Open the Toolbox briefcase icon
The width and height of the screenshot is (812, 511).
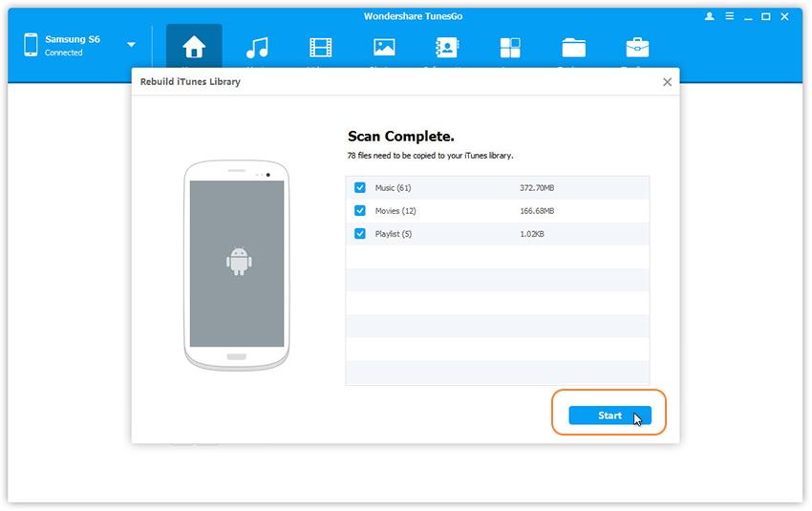[x=637, y=48]
